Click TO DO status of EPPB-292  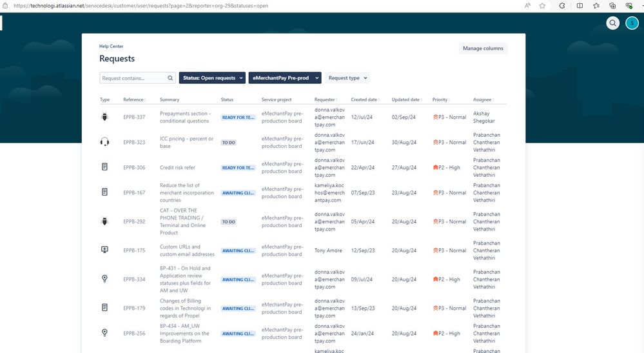(x=229, y=222)
